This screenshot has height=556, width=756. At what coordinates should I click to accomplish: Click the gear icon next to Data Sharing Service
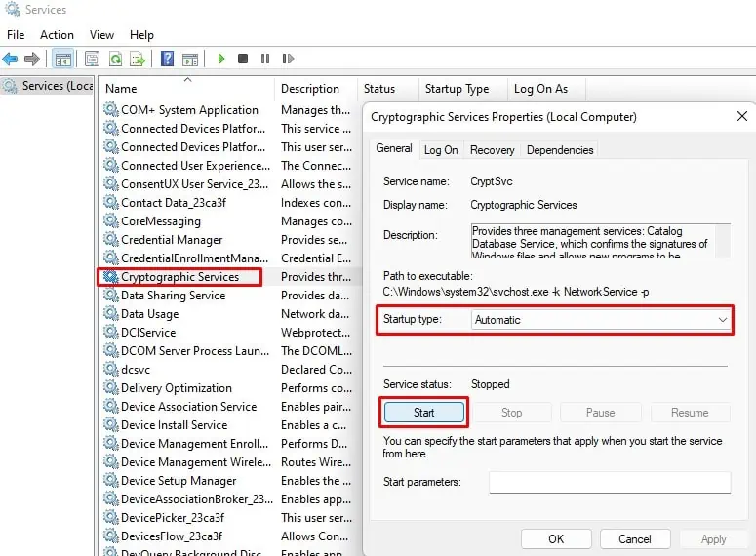[x=111, y=296]
